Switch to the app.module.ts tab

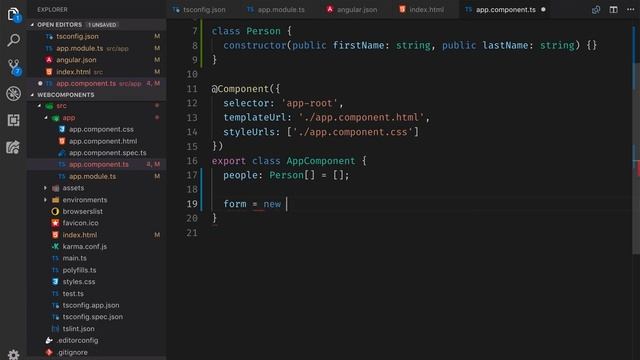pyautogui.click(x=276, y=9)
